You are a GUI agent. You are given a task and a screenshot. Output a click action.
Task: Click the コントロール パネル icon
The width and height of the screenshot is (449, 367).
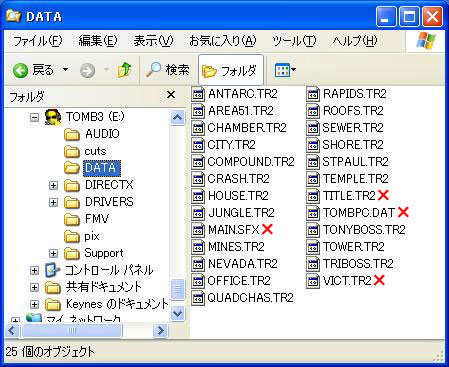coord(53,270)
